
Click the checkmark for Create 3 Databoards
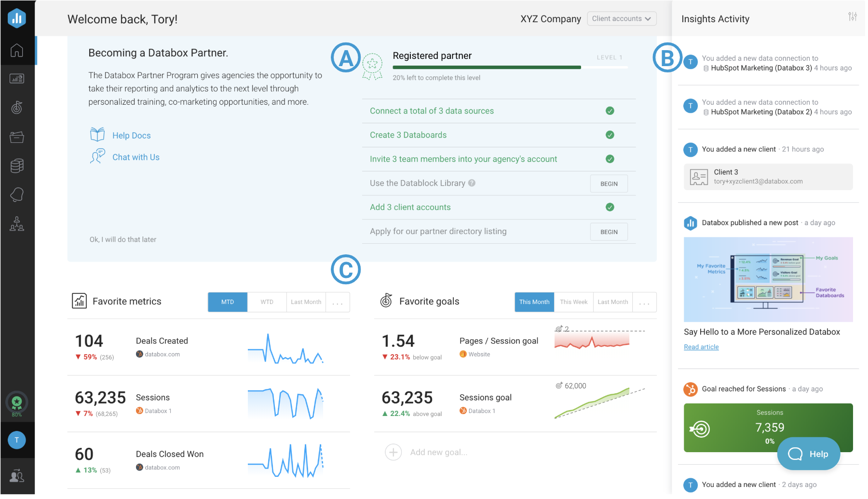[610, 135]
